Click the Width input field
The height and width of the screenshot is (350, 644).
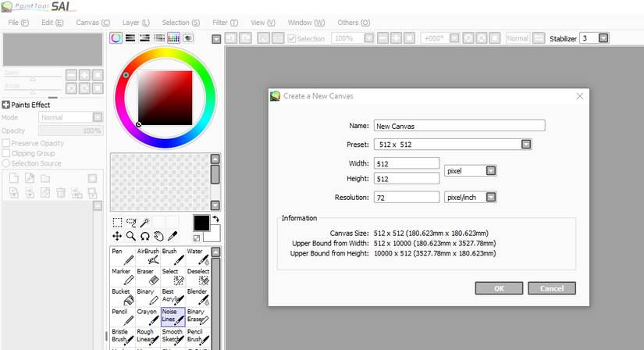pyautogui.click(x=407, y=163)
